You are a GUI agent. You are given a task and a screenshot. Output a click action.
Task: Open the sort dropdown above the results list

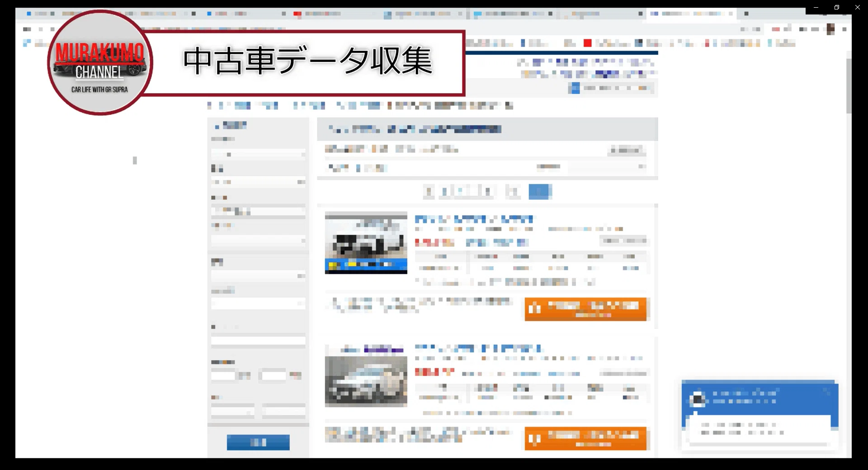click(607, 167)
